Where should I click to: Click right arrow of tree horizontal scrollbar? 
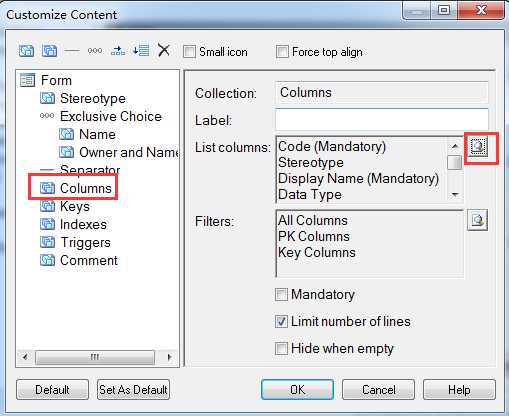169,357
